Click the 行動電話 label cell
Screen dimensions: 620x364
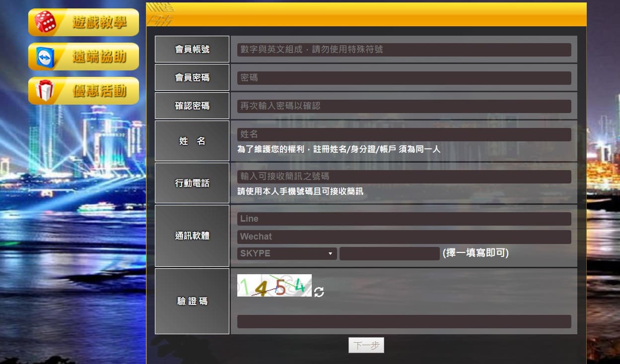point(192,183)
